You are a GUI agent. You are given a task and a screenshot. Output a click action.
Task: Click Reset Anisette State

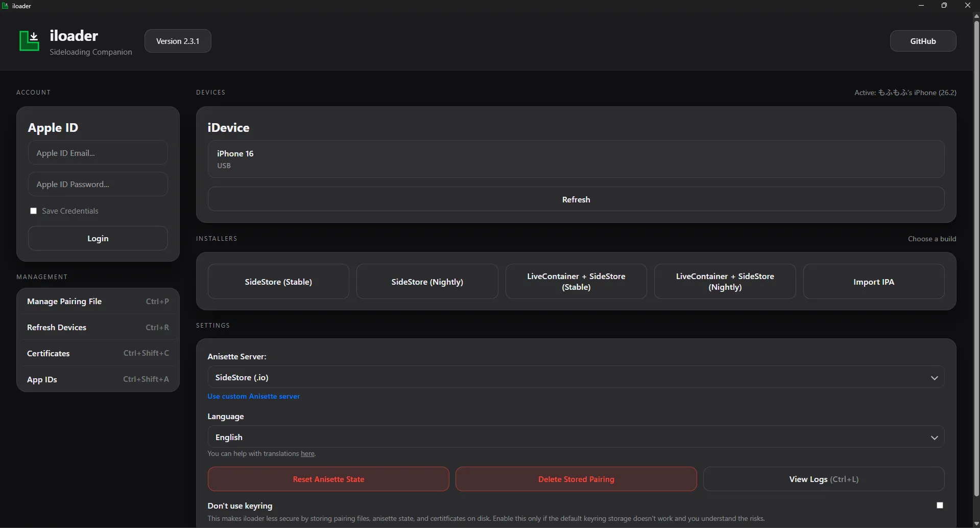tap(328, 479)
